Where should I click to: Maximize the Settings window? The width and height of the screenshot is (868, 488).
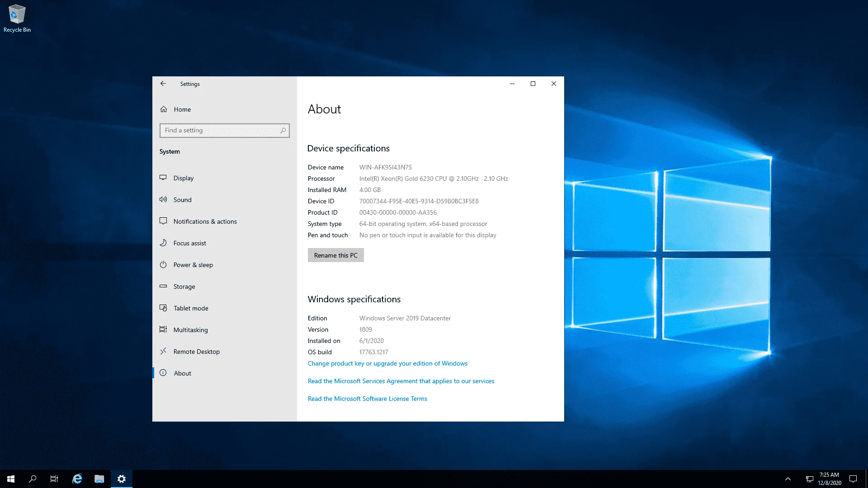tap(533, 84)
